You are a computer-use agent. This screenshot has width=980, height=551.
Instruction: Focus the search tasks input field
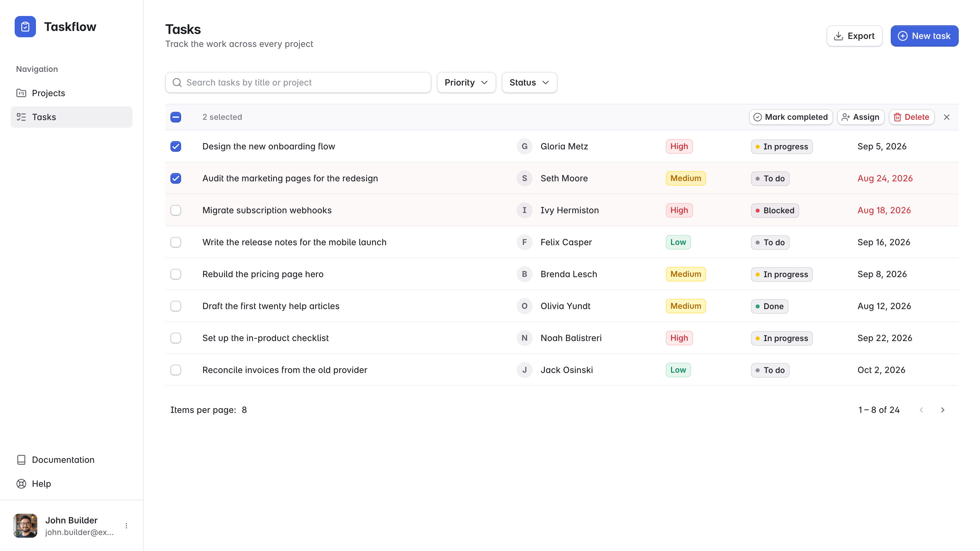coord(298,83)
